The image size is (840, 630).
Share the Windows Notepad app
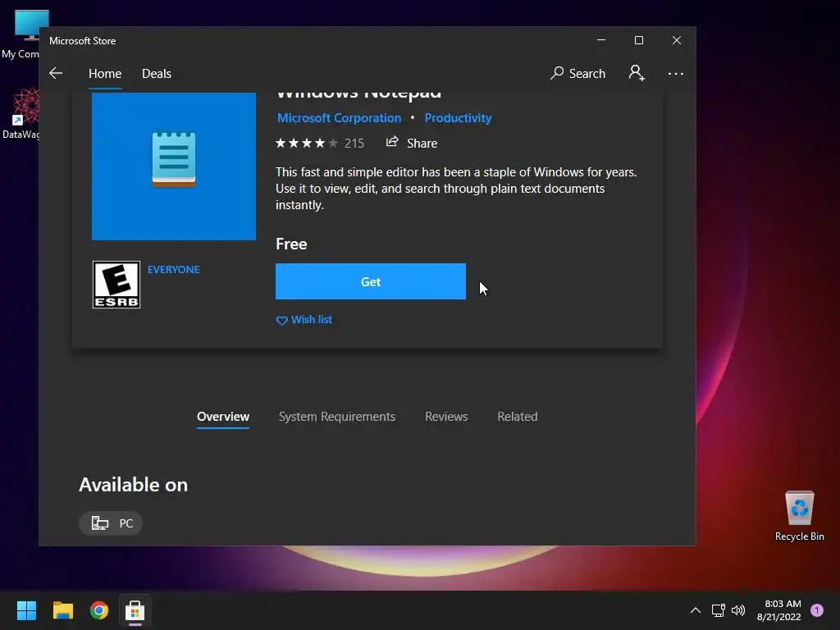[x=412, y=143]
